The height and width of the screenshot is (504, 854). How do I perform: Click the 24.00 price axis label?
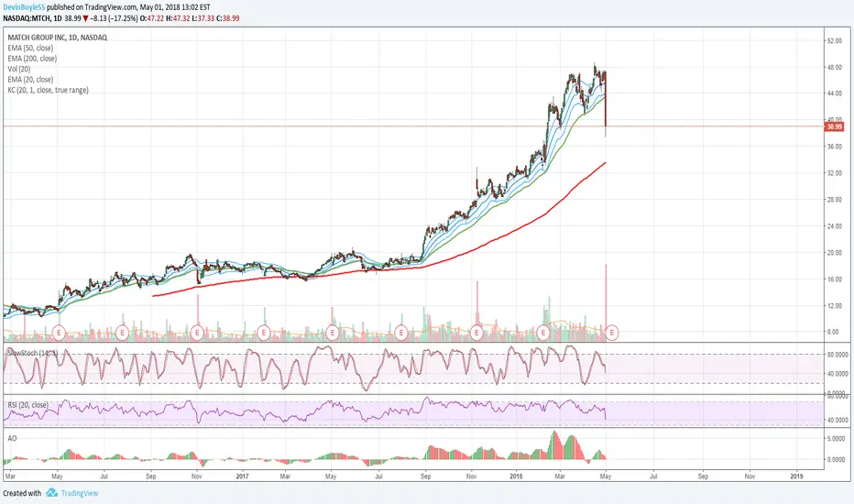[835, 226]
